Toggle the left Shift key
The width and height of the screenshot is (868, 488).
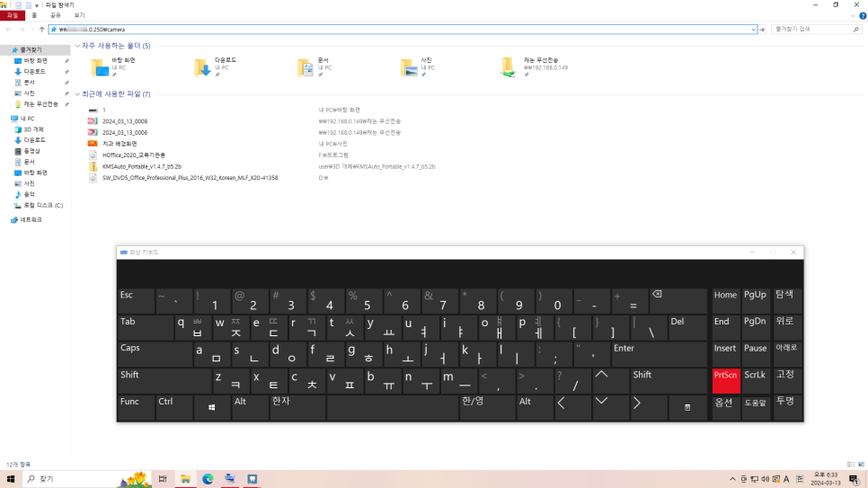164,380
